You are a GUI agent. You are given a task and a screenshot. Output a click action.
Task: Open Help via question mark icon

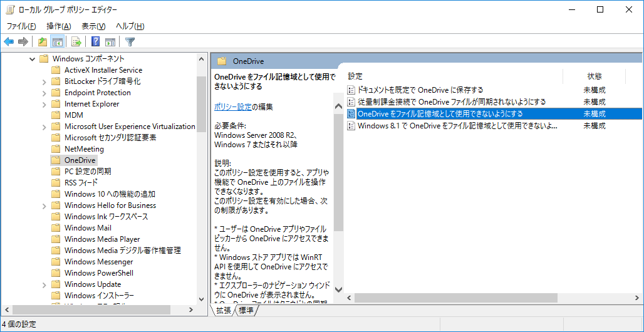coord(96,41)
